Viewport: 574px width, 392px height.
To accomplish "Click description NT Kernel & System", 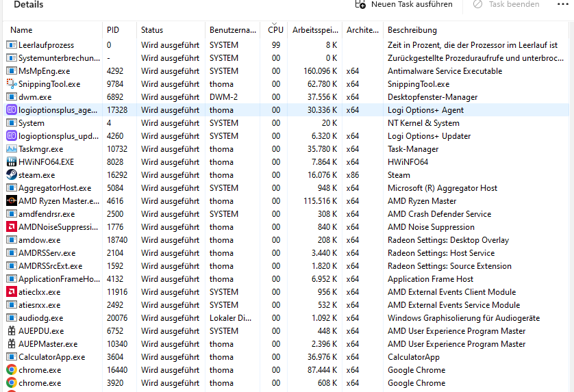I will (x=423, y=123).
